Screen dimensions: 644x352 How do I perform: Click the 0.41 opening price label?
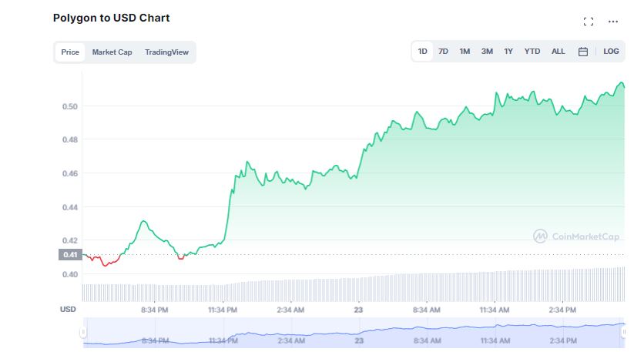point(70,255)
